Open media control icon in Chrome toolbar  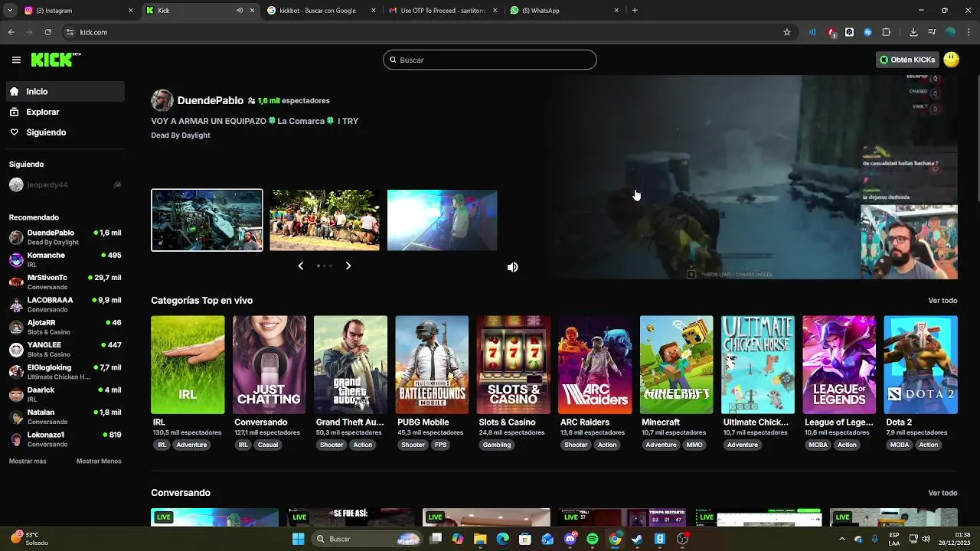pos(932,32)
